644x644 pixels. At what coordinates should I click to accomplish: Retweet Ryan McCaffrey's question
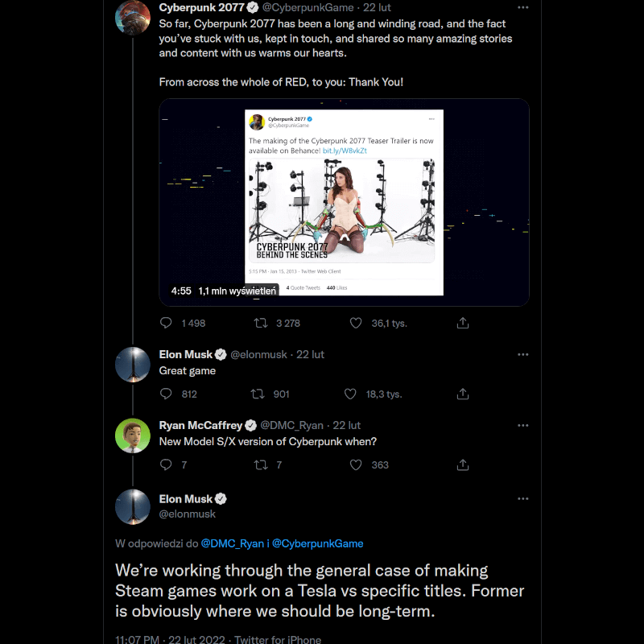[x=259, y=464]
